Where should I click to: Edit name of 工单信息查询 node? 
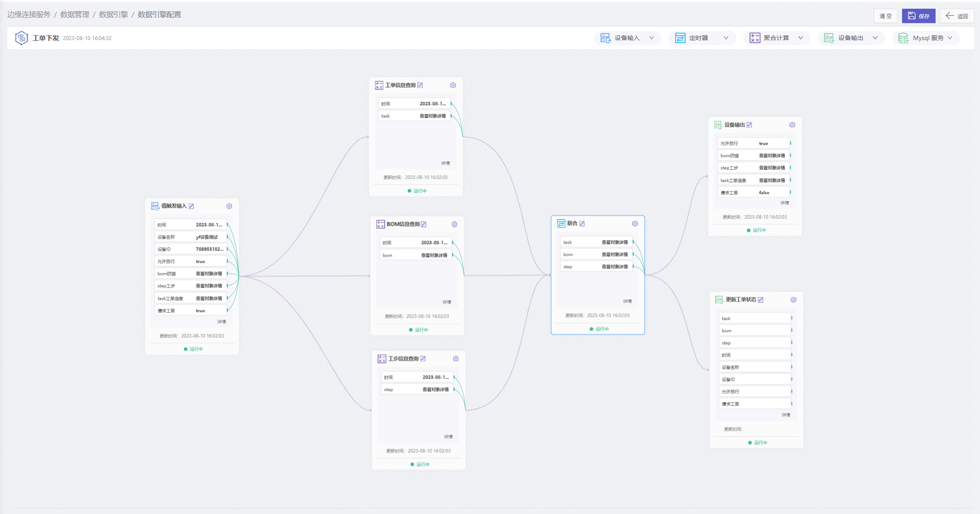pos(420,85)
